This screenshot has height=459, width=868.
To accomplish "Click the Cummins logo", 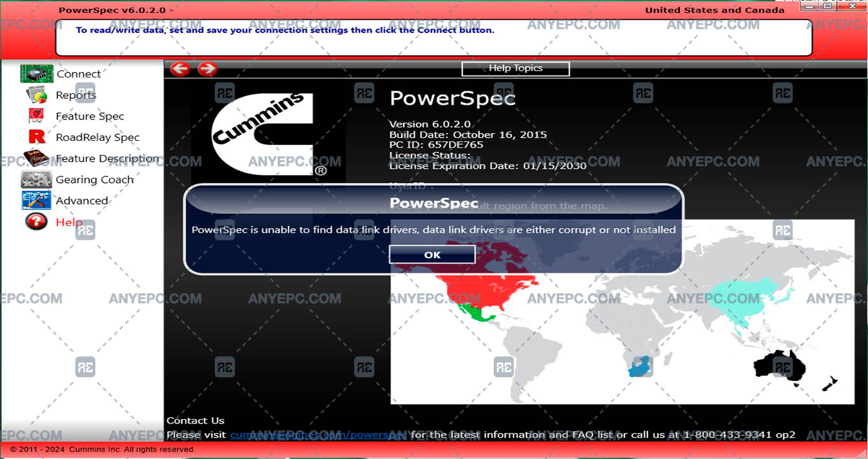I will point(268,135).
